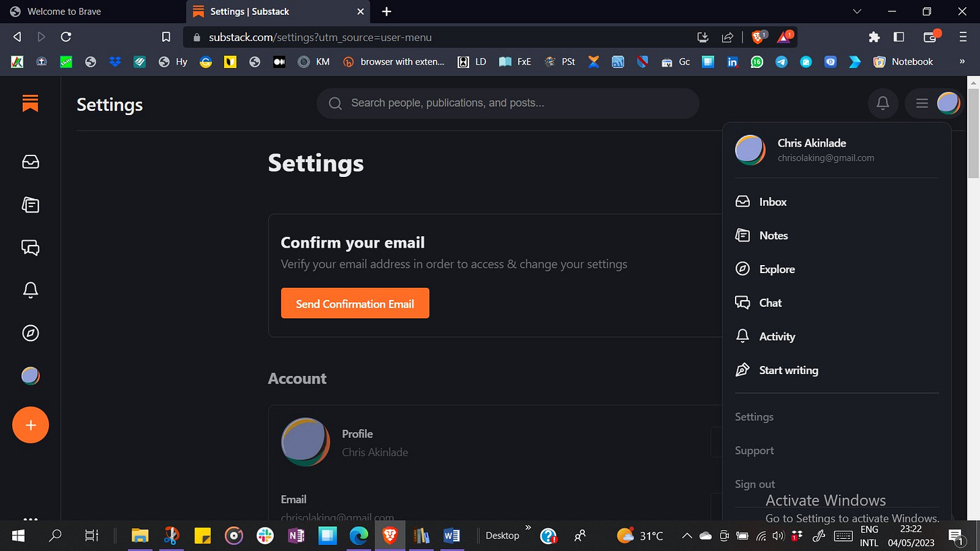The image size is (980, 551).
Task: Click the share icon in address bar
Action: pyautogui.click(x=727, y=38)
